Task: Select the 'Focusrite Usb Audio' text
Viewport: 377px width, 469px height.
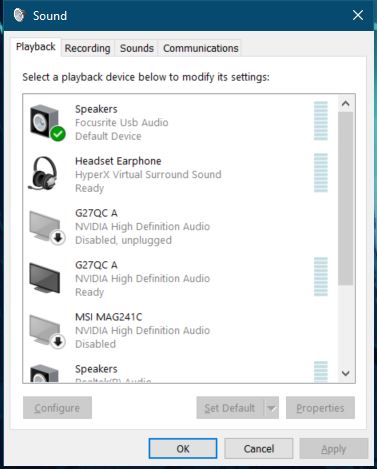Action: click(122, 123)
